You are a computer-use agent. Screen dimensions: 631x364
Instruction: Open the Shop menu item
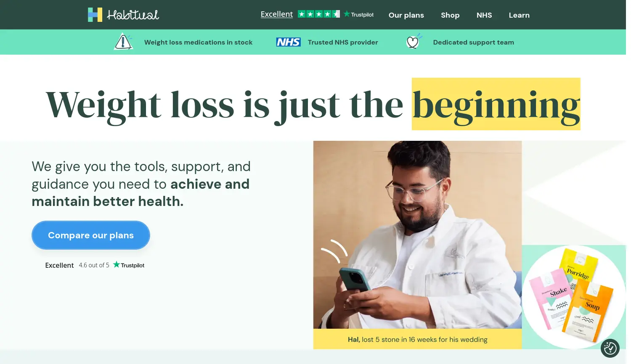tap(450, 15)
